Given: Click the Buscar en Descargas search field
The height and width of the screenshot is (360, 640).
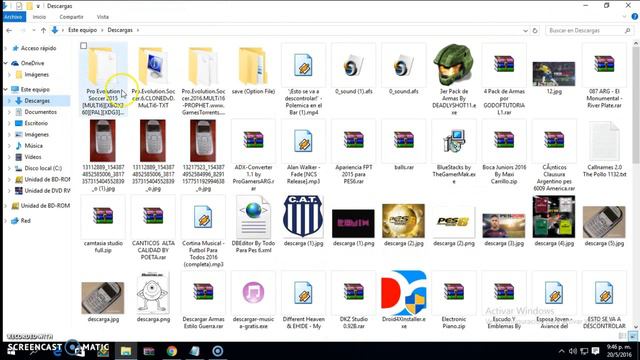Looking at the screenshot, I should click(588, 31).
